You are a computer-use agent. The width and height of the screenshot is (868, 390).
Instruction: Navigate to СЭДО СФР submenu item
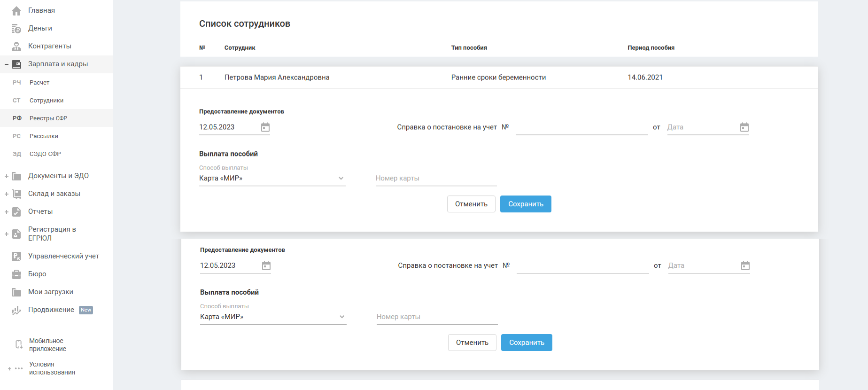click(45, 154)
